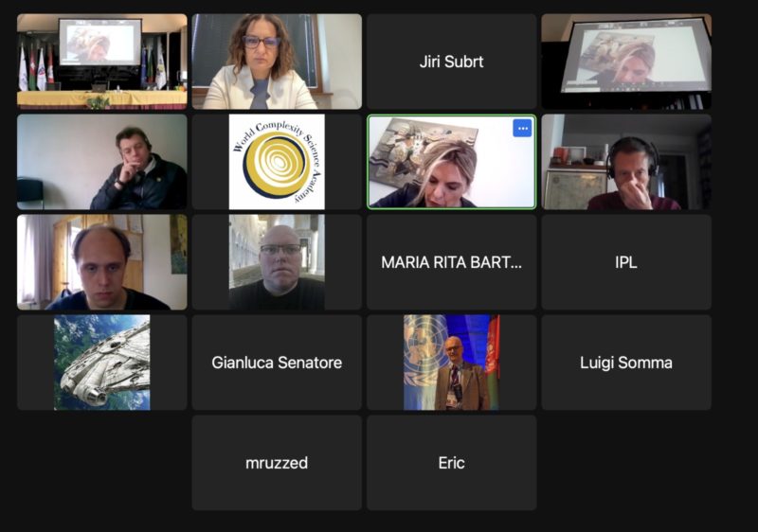Screen dimensions: 758x532
Task: Select the projector screen video tile top right
Action: pyautogui.click(x=626, y=62)
